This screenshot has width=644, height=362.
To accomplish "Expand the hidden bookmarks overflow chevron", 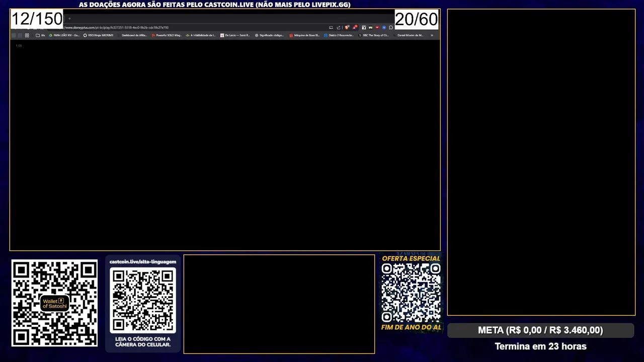I will click(432, 35).
